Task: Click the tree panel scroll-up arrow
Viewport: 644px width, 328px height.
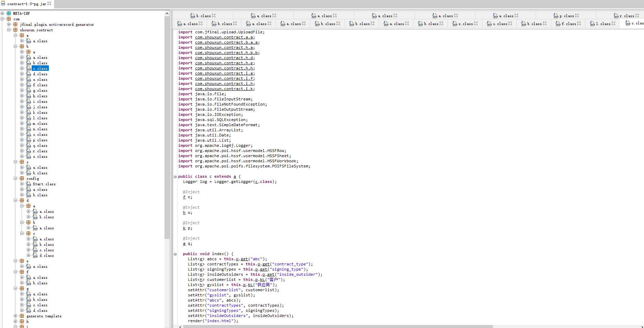Action: (167, 13)
